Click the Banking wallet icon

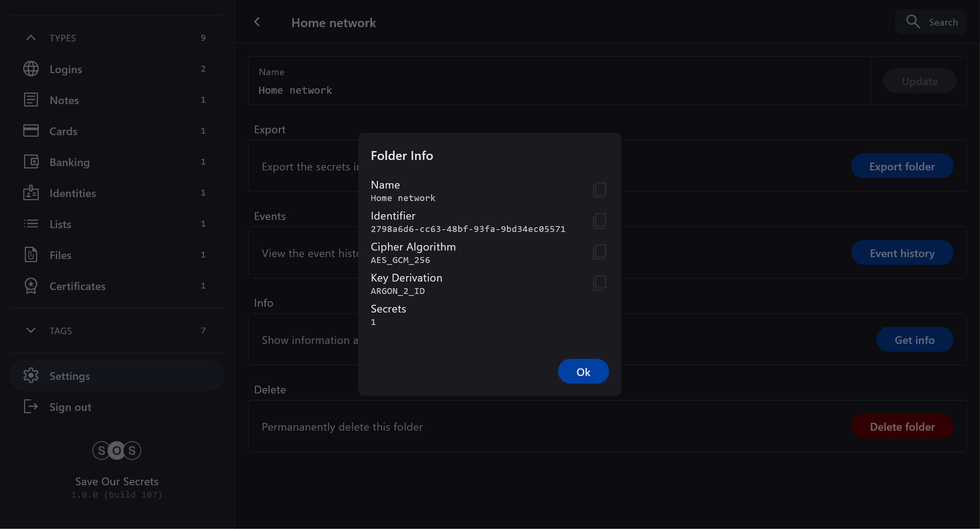coord(31,162)
